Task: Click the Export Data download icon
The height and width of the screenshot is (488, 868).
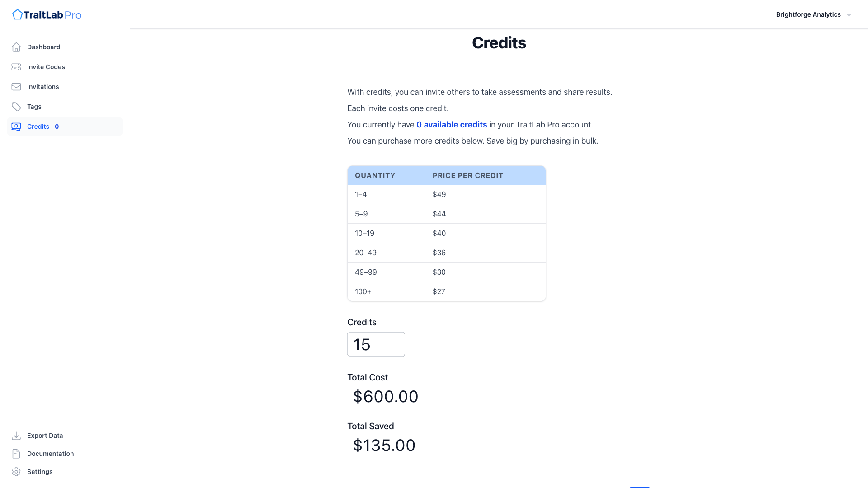Action: pyautogui.click(x=16, y=436)
